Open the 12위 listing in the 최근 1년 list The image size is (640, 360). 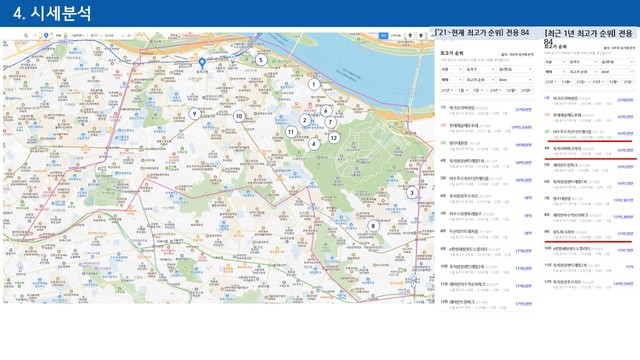pyautogui.click(x=589, y=284)
